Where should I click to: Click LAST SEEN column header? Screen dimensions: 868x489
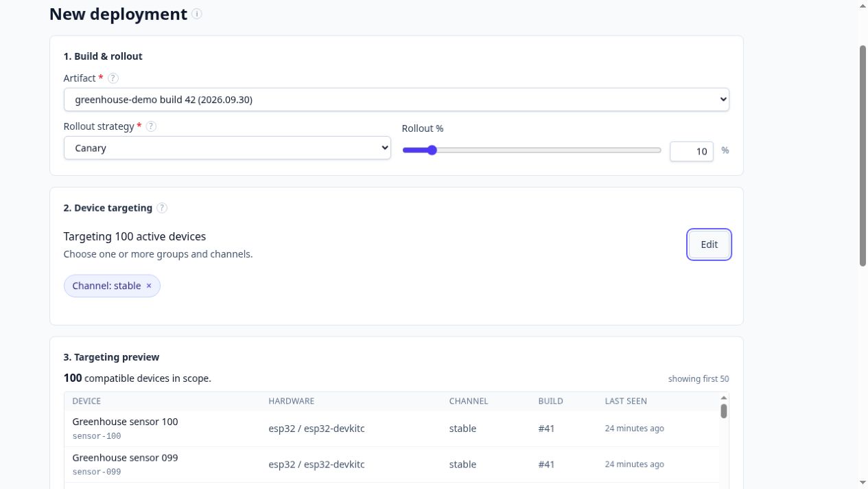(626, 401)
